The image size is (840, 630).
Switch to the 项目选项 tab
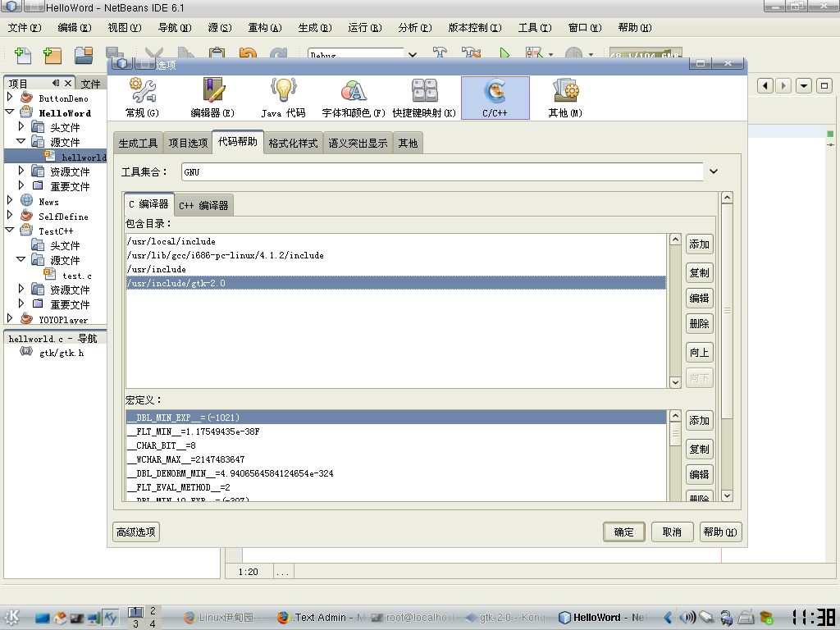point(188,143)
